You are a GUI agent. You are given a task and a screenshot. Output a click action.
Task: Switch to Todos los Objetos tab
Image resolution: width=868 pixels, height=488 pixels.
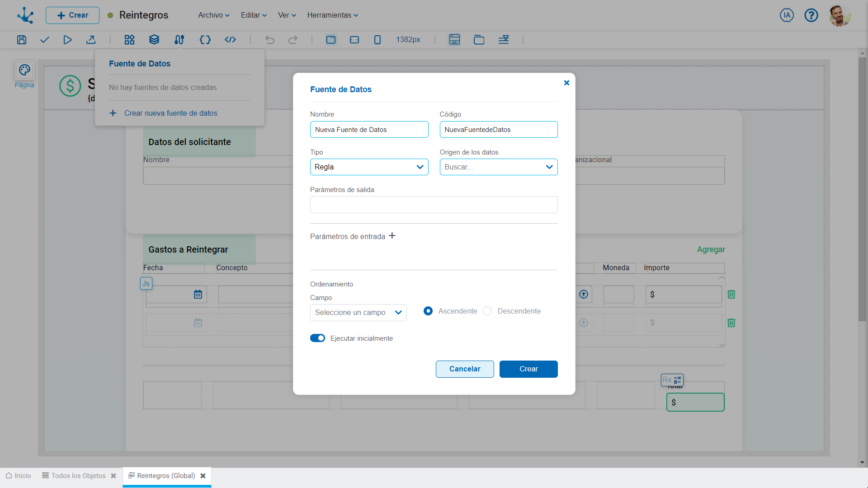pyautogui.click(x=74, y=476)
